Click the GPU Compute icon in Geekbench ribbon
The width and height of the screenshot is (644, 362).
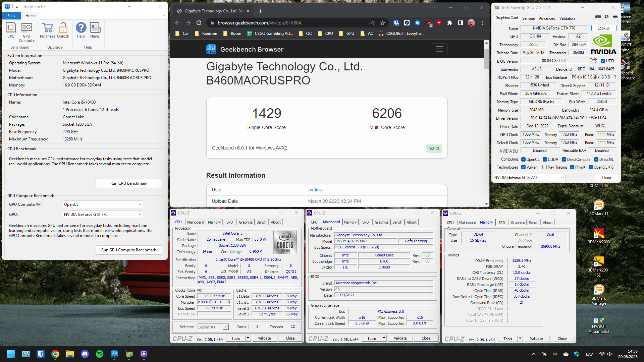click(26, 33)
